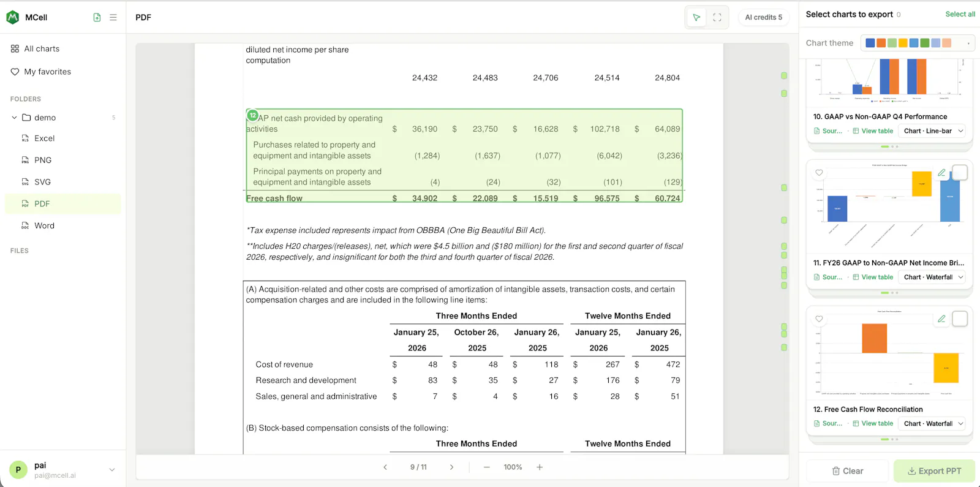Open Chart Line-bar dropdown for chart 10
The image size is (980, 487).
(933, 131)
